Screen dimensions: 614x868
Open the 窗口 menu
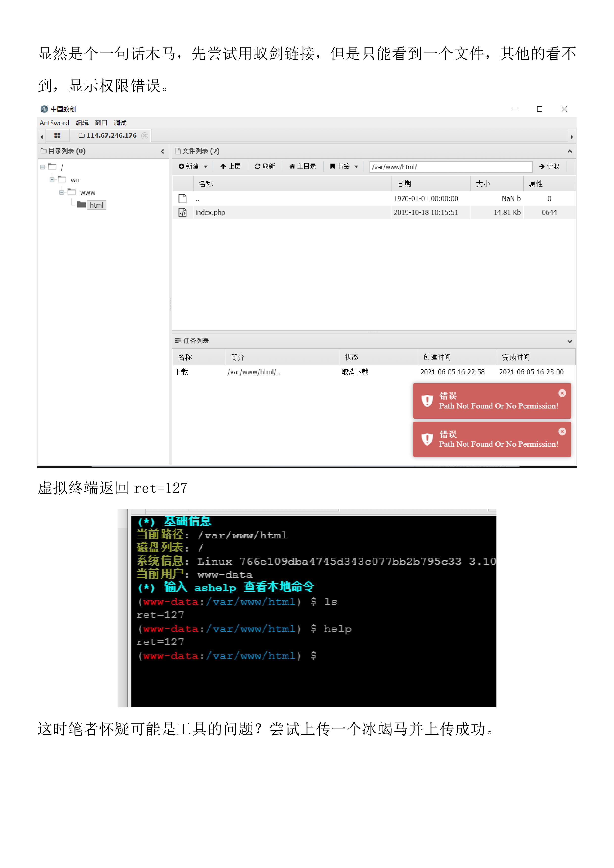tap(101, 123)
